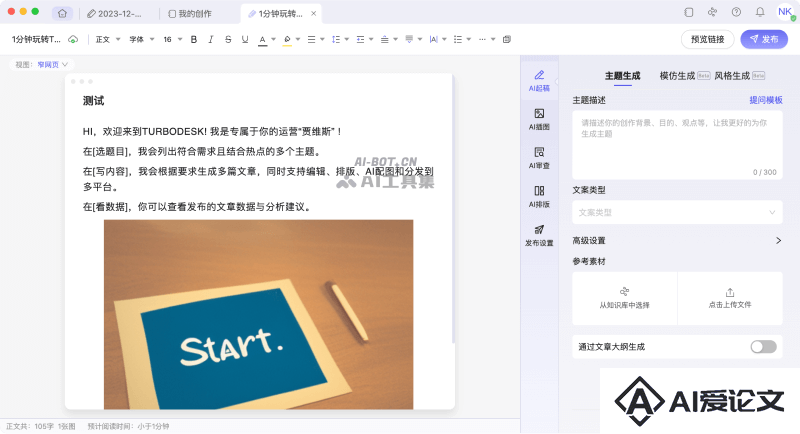This screenshot has width=800, height=434.
Task: Open the 字体 font dropdown
Action: pos(142,39)
